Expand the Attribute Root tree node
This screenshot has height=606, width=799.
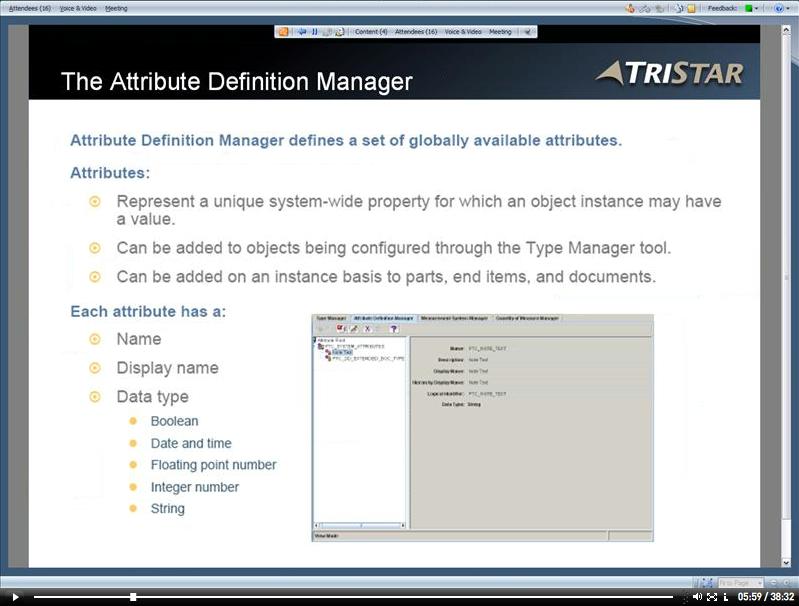click(x=316, y=339)
